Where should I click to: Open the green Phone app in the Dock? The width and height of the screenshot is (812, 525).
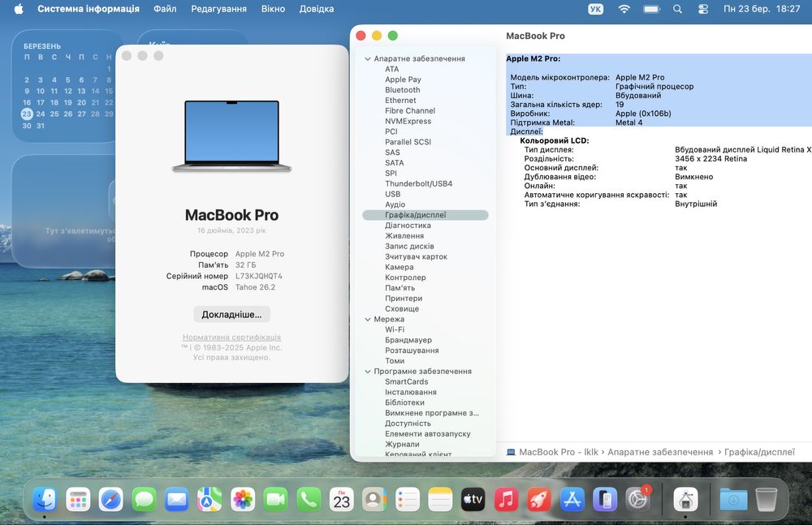tap(309, 500)
